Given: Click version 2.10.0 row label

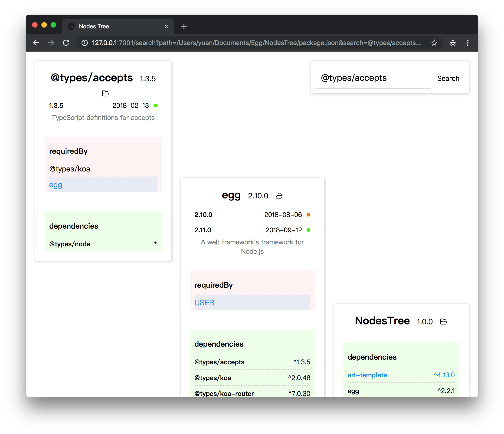Looking at the screenshot, I should [203, 215].
